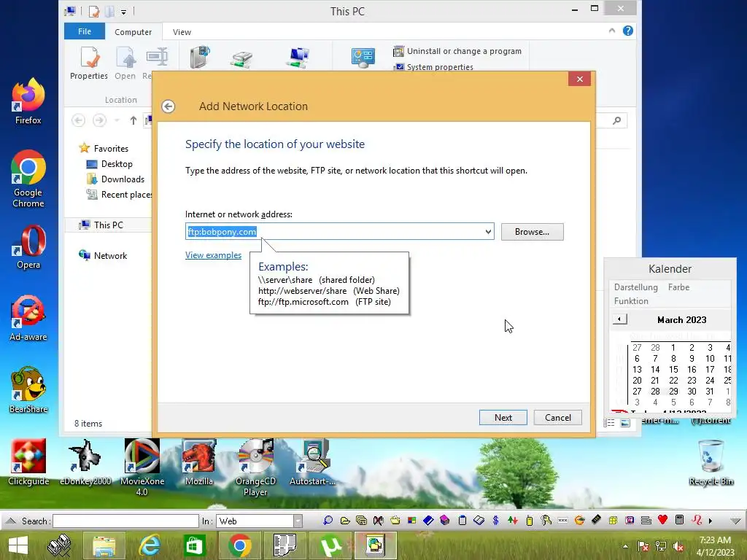The height and width of the screenshot is (560, 747).
Task: Show more search toolbar icons arrow
Action: coord(711,521)
